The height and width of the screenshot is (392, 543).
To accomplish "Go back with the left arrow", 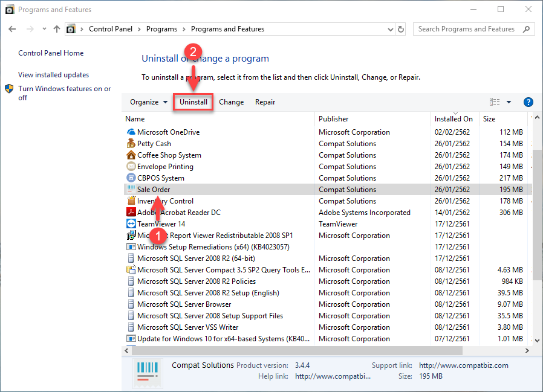I will (12, 29).
